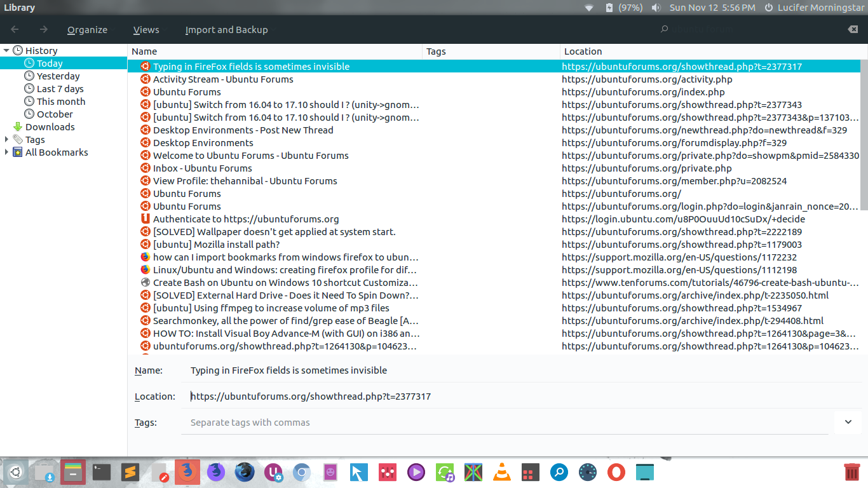Click the Firefox favicon of the 'how can I import bookmarks' row
The image size is (868, 488).
pyautogui.click(x=146, y=257)
